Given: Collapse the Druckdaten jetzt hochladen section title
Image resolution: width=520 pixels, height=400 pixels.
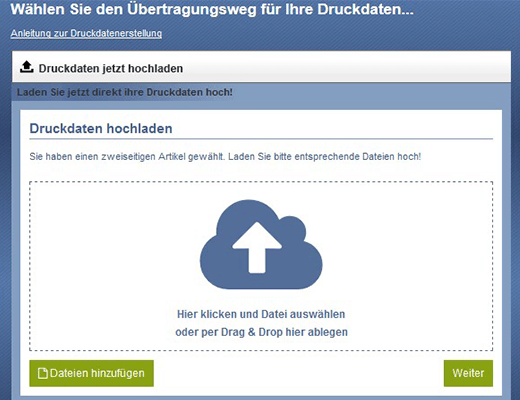Looking at the screenshot, I should click(x=111, y=68).
